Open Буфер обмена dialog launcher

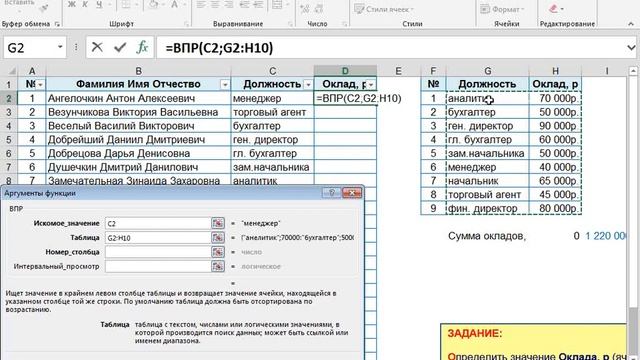pos(57,24)
